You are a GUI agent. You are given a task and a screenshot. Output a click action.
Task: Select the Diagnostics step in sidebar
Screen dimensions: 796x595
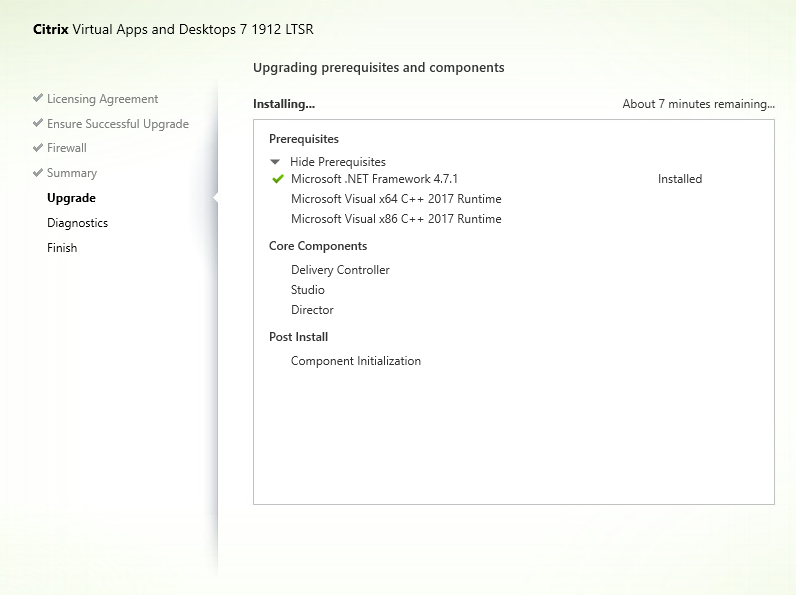coord(77,223)
